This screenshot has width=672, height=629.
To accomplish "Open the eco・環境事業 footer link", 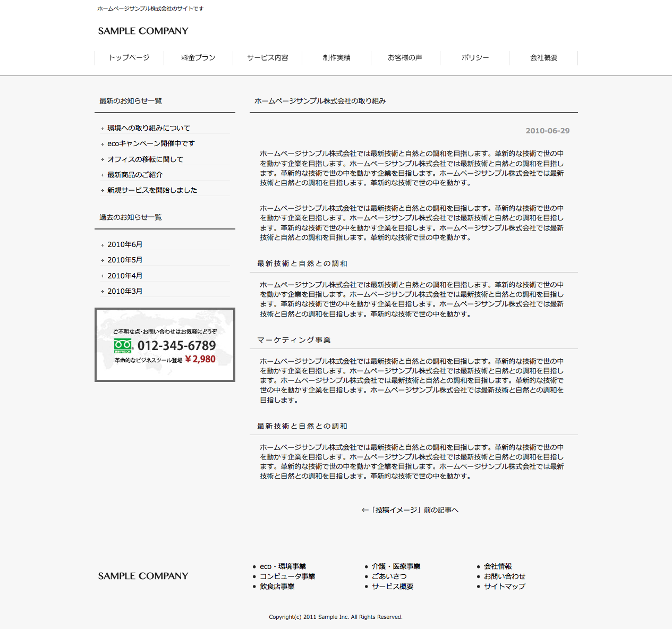I will [283, 566].
